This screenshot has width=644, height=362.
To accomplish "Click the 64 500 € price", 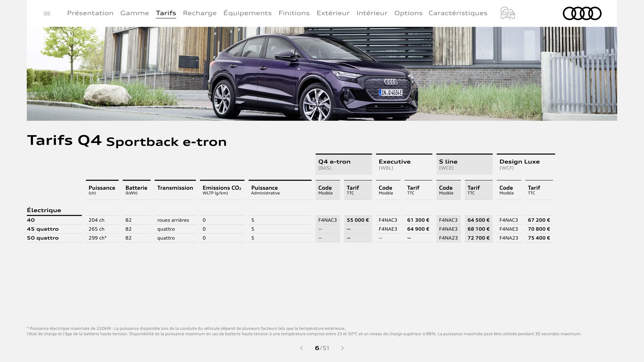I will tap(479, 220).
